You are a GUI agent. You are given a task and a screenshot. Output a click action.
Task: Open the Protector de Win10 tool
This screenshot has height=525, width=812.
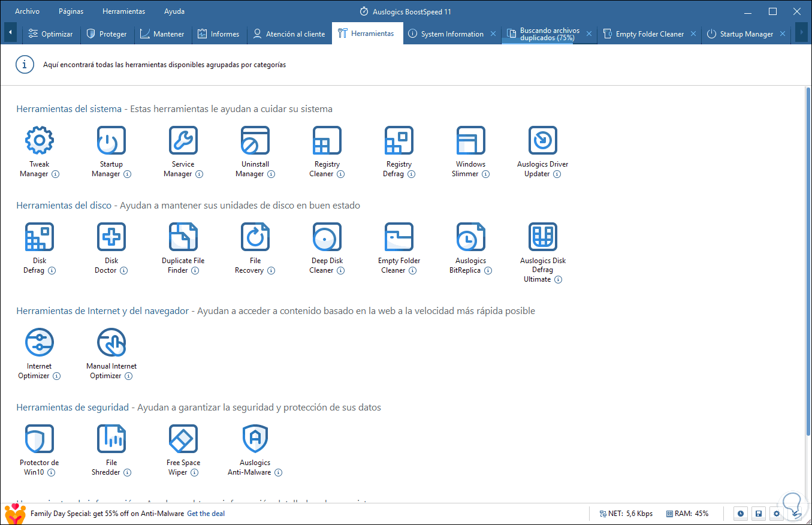pos(40,439)
